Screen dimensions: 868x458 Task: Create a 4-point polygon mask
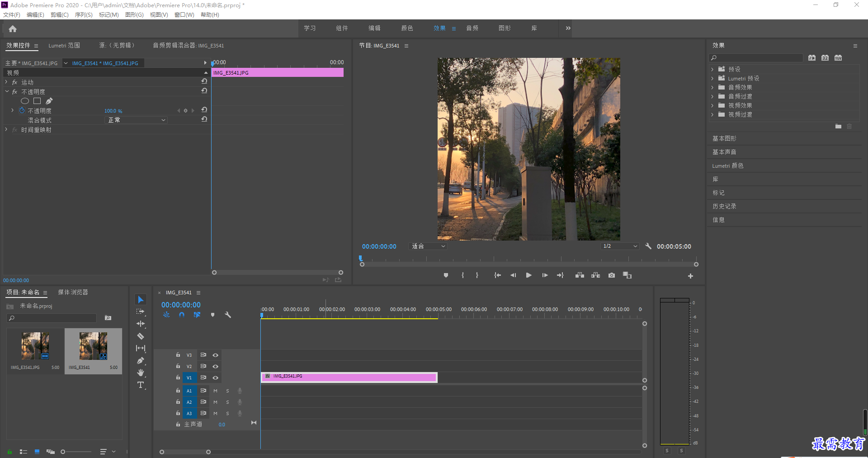pos(37,101)
